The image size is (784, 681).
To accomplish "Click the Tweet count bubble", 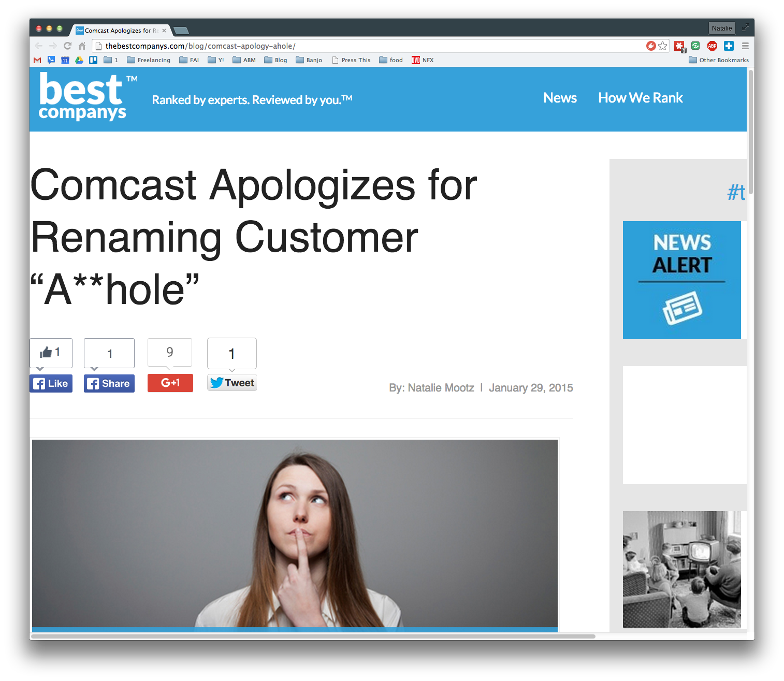I will click(232, 354).
